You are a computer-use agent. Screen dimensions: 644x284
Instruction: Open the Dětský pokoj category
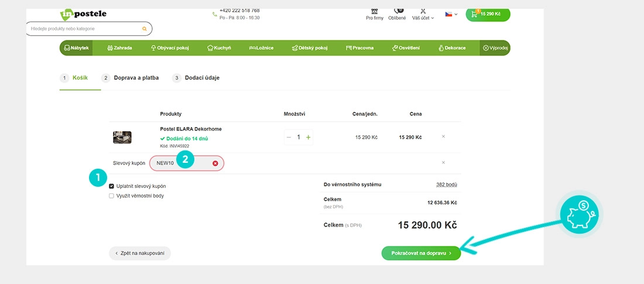310,47
